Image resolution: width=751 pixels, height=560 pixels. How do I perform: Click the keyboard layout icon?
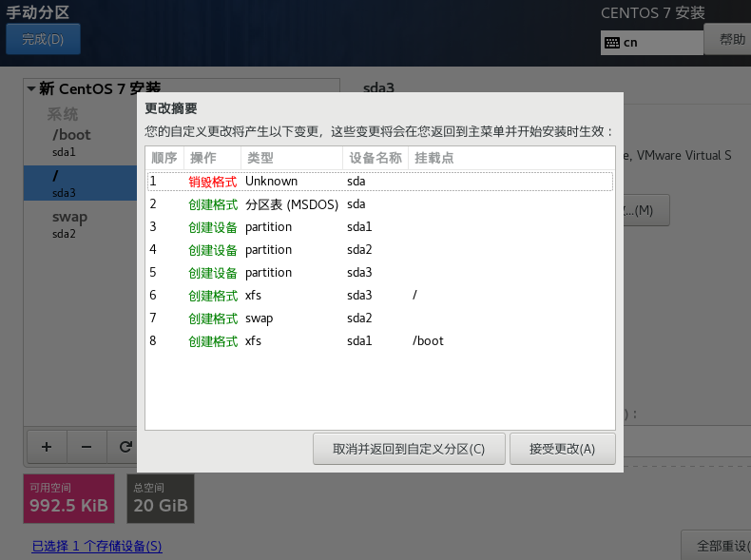(611, 43)
